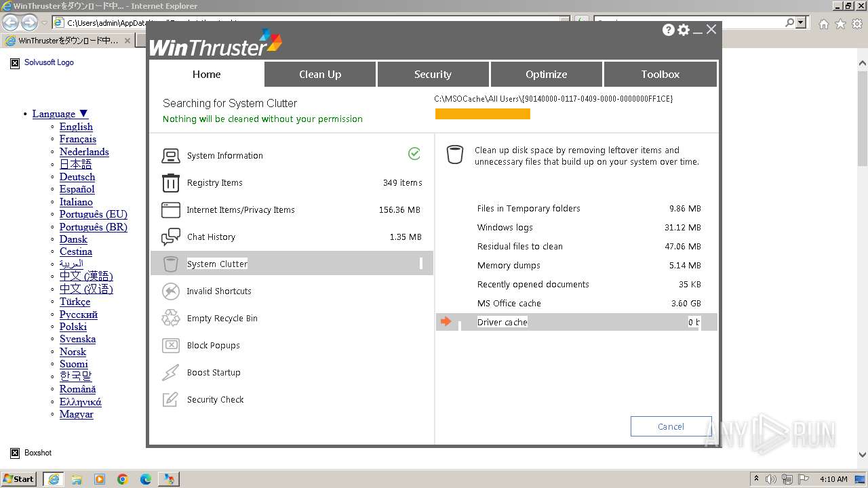Viewport: 868px width, 488px height.
Task: Click WinThruster taskbar icon
Action: [168, 479]
